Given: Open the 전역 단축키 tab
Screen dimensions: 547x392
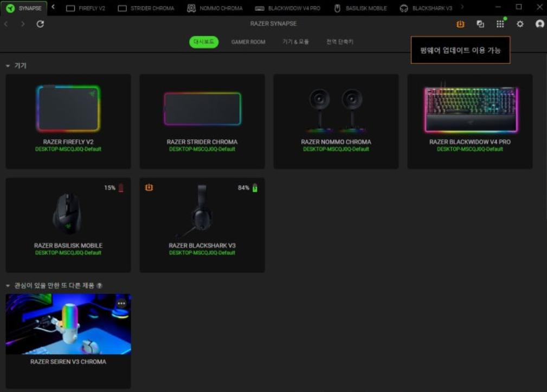Looking at the screenshot, I should 340,42.
